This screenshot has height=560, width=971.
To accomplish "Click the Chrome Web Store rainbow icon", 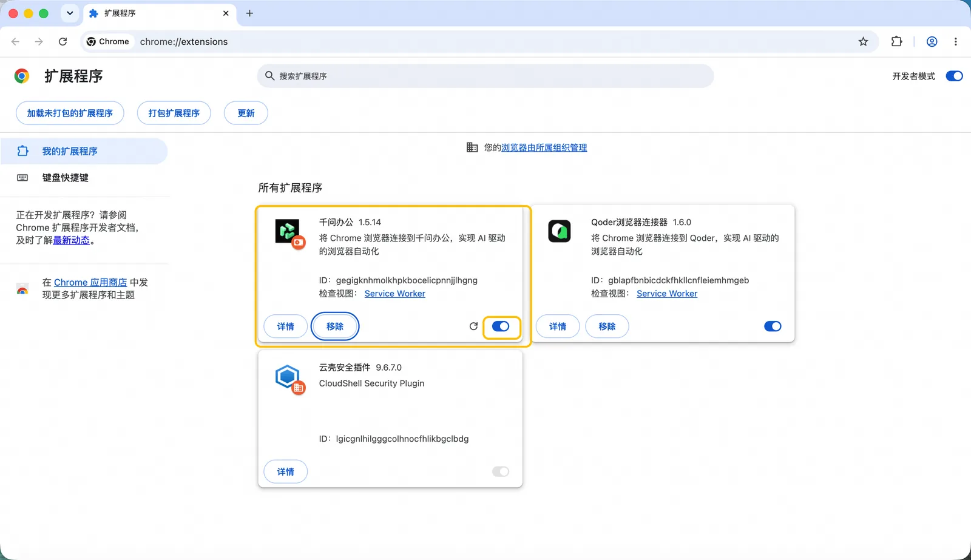I will coord(22,289).
